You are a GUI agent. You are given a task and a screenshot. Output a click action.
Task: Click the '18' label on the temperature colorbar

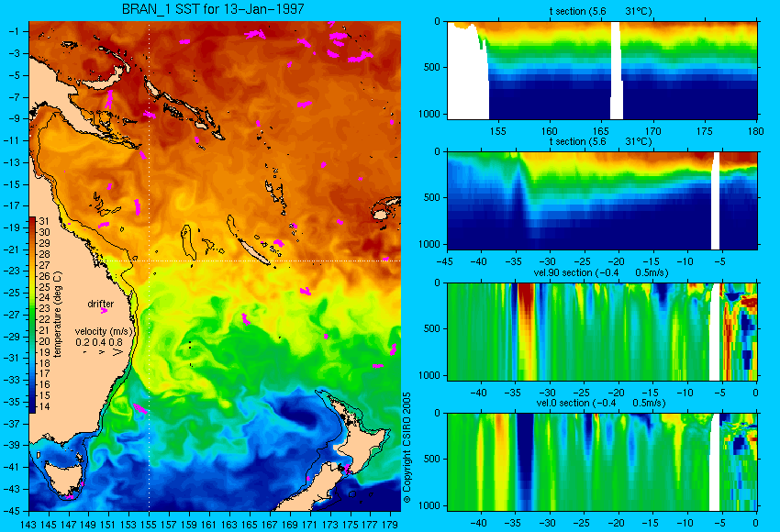44,363
